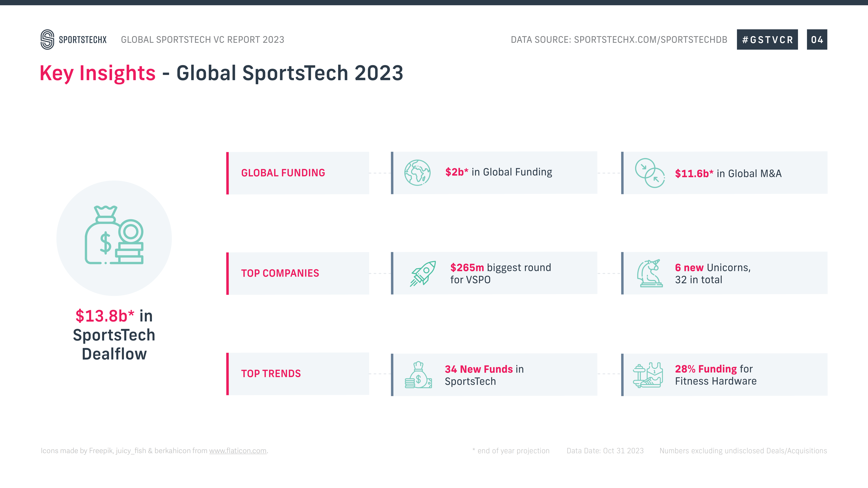Select the TOP COMPANIES category label
The height and width of the screenshot is (488, 868).
(x=280, y=273)
